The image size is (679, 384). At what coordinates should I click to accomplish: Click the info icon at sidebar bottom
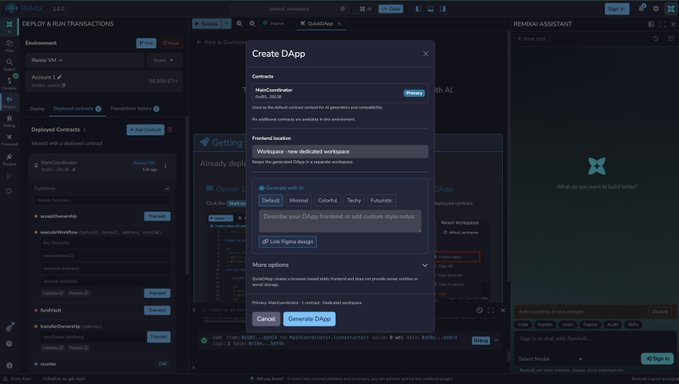pos(9,365)
